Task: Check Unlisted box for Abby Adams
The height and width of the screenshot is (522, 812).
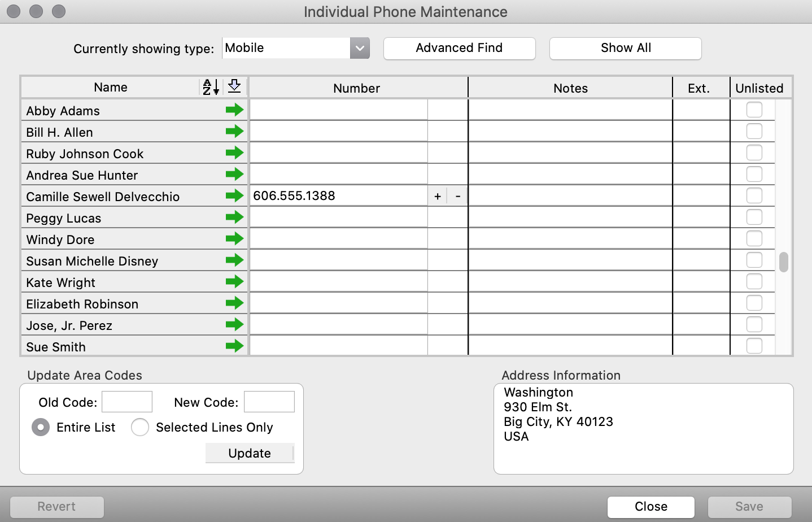Action: (x=754, y=110)
